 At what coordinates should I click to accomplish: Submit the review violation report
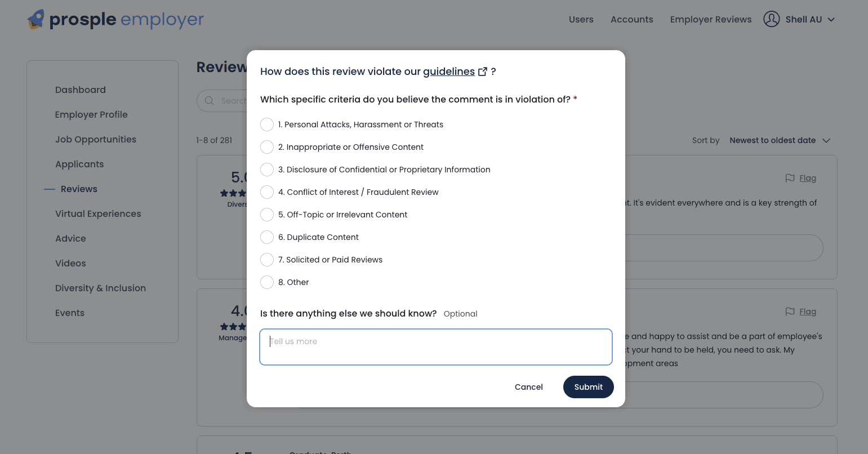click(589, 387)
